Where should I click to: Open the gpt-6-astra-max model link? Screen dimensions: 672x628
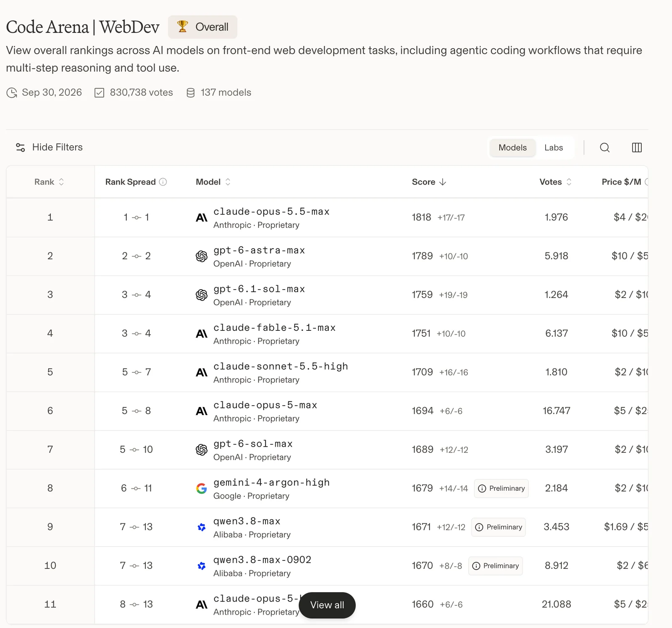(x=259, y=250)
